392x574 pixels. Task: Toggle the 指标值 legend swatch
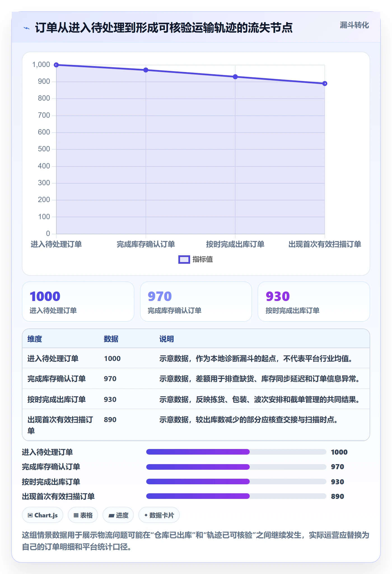click(184, 260)
